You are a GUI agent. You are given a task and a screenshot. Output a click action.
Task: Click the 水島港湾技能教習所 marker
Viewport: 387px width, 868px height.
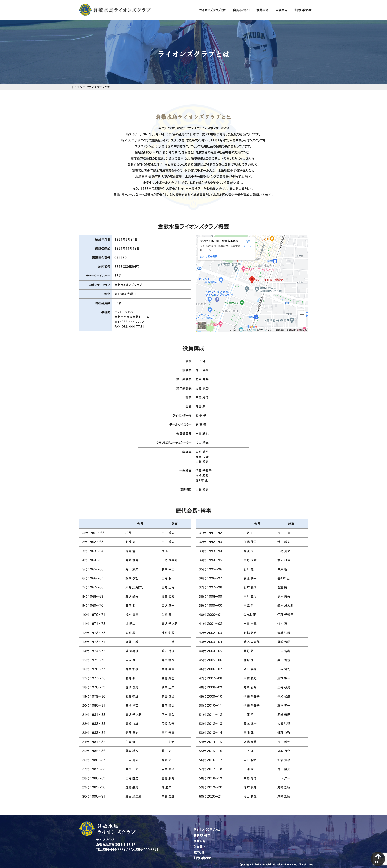pyautogui.click(x=292, y=320)
